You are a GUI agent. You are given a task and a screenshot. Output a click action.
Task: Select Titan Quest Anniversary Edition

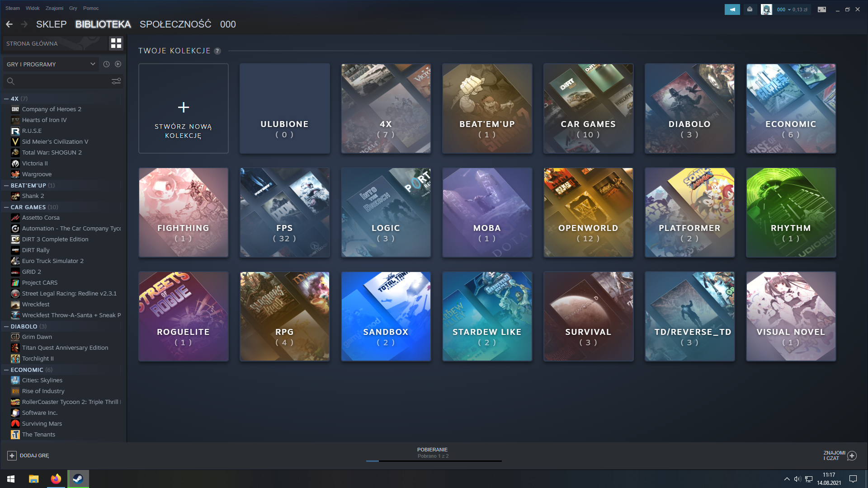pos(65,348)
